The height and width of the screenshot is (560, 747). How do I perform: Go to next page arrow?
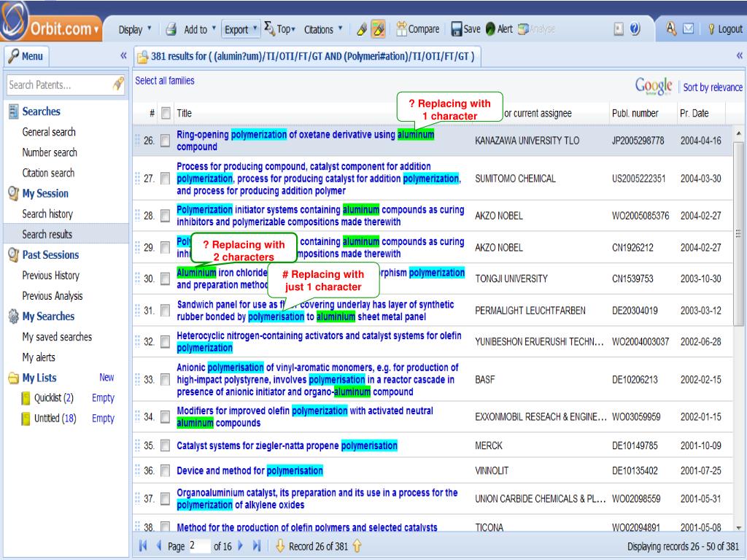point(241,545)
